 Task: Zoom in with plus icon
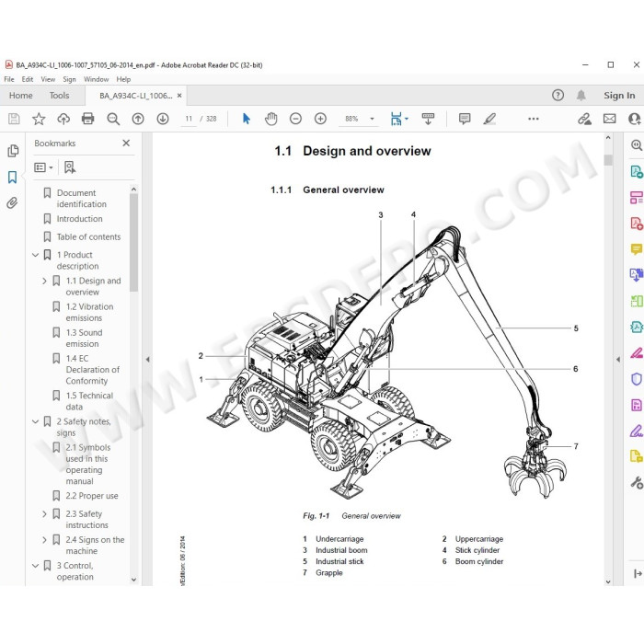[320, 119]
